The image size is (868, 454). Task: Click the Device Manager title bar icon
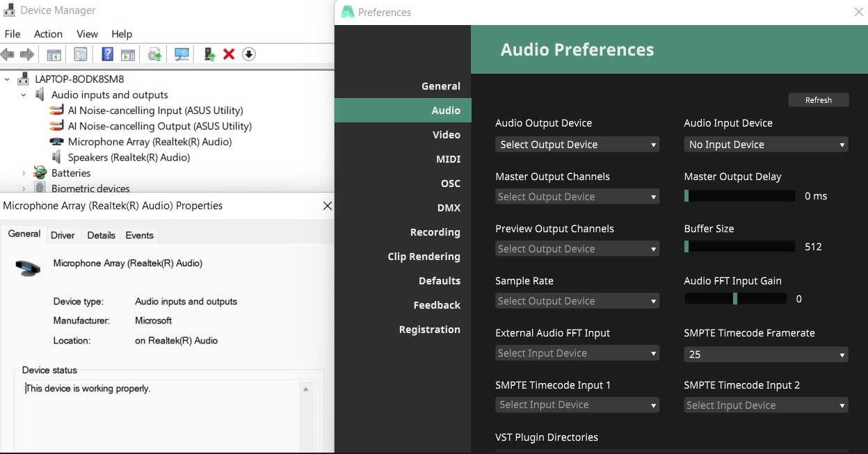(x=10, y=10)
